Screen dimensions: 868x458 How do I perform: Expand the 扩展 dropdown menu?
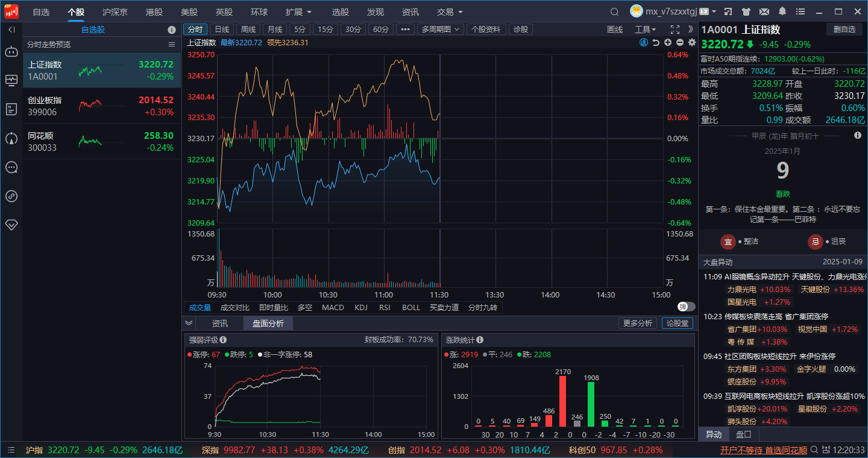pyautogui.click(x=299, y=12)
